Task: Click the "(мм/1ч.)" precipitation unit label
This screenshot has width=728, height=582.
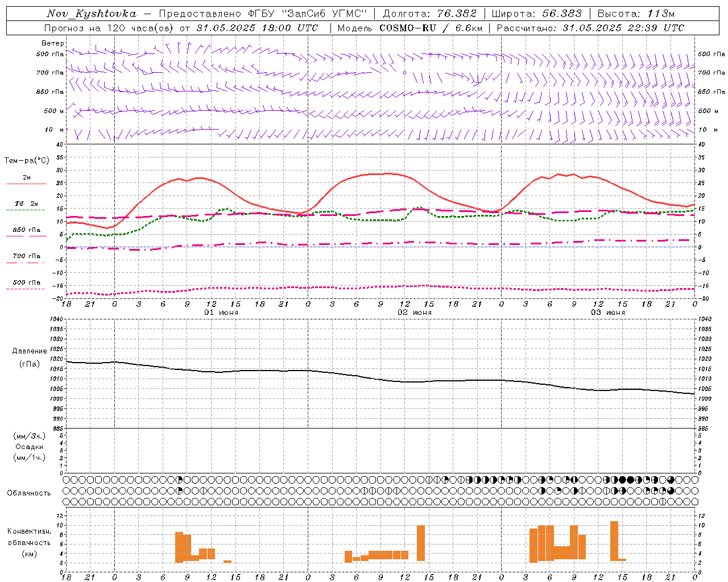Action: [30, 458]
